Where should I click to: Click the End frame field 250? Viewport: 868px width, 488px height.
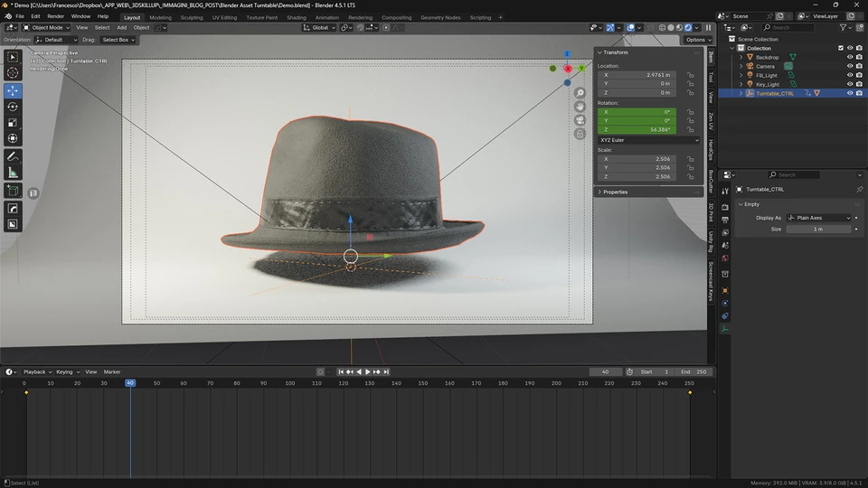(694, 371)
